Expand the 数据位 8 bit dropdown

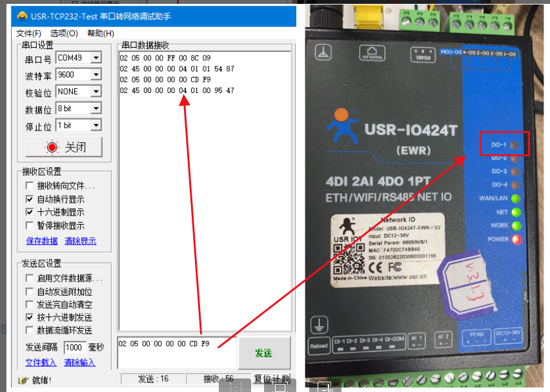[96, 108]
